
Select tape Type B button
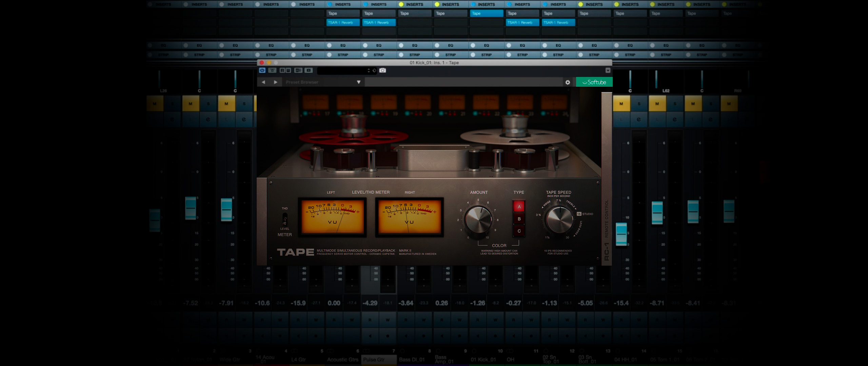519,219
